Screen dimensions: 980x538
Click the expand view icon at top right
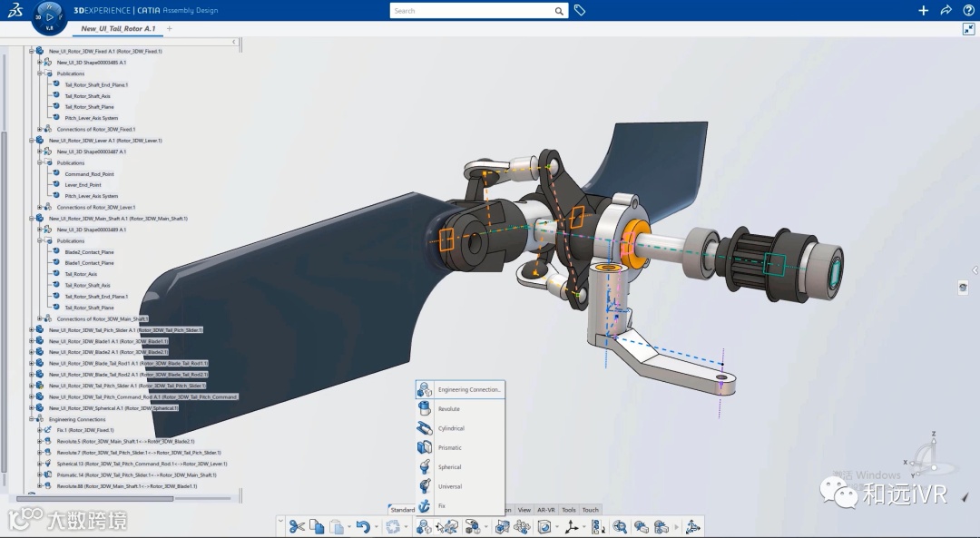(969, 29)
